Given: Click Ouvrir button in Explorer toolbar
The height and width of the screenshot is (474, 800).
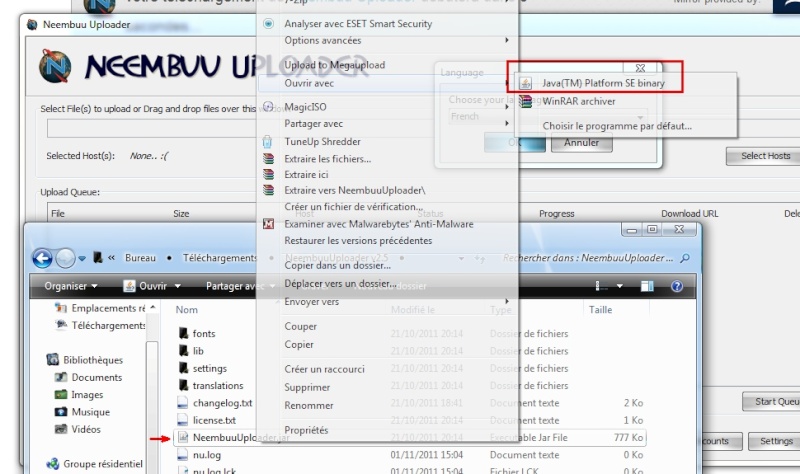Looking at the screenshot, I should coord(145,286).
